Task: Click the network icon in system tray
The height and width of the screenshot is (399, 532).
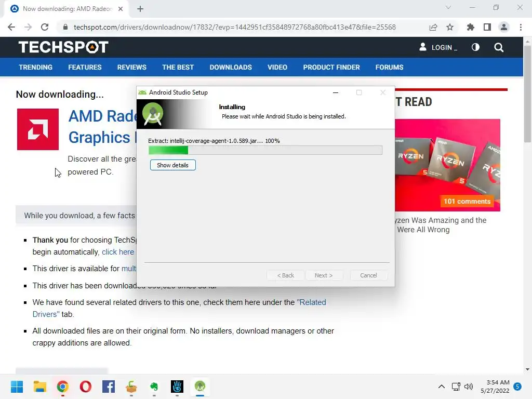Action: pyautogui.click(x=456, y=387)
